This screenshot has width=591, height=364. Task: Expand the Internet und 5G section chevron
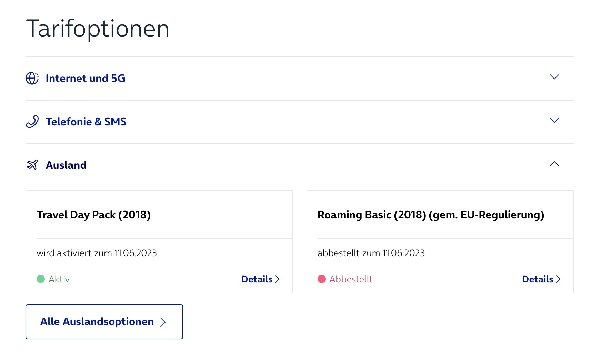pos(554,77)
